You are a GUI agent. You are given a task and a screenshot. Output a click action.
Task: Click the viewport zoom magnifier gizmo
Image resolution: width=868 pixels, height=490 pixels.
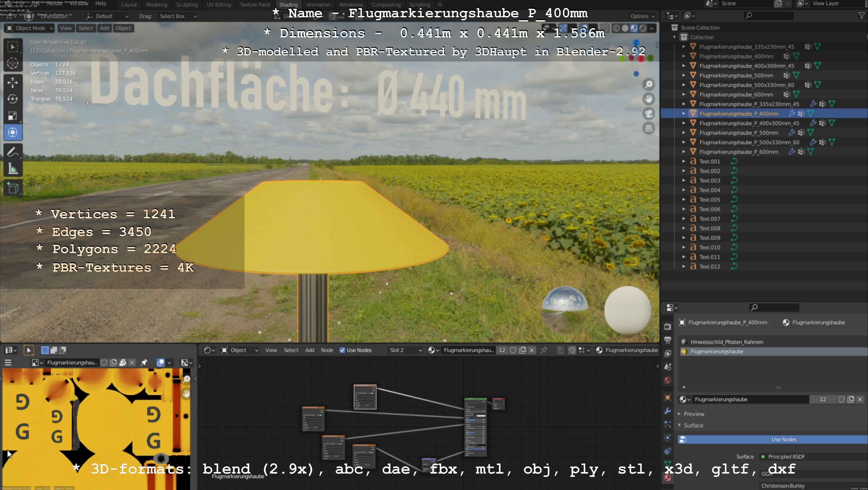(649, 84)
